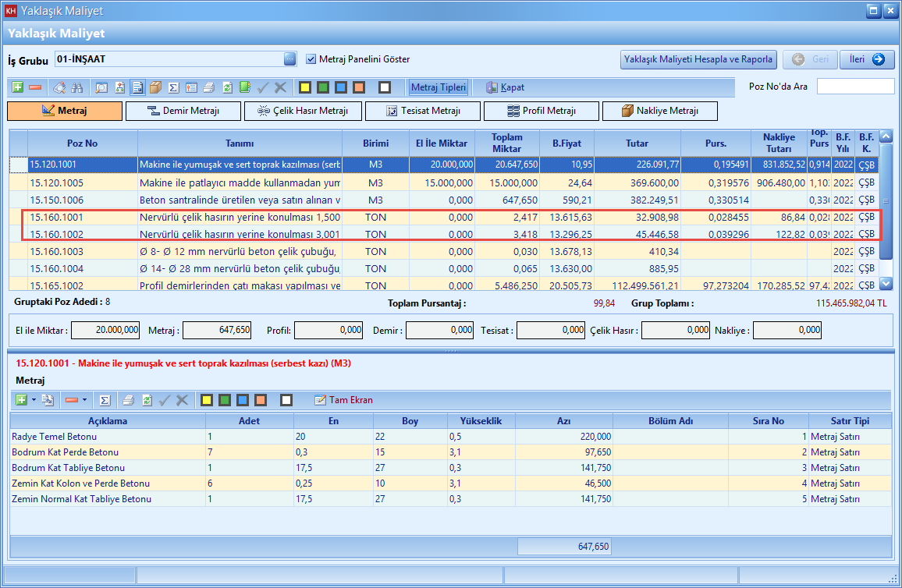Click the red minus delete icon in top toolbar
Viewport: 902px width, 588px height.
(x=35, y=87)
